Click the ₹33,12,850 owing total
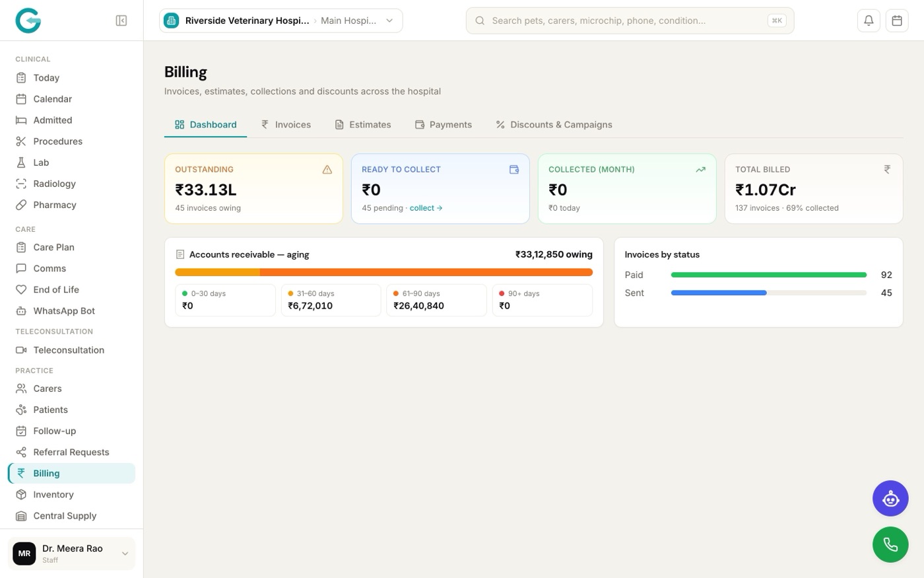 pyautogui.click(x=554, y=254)
